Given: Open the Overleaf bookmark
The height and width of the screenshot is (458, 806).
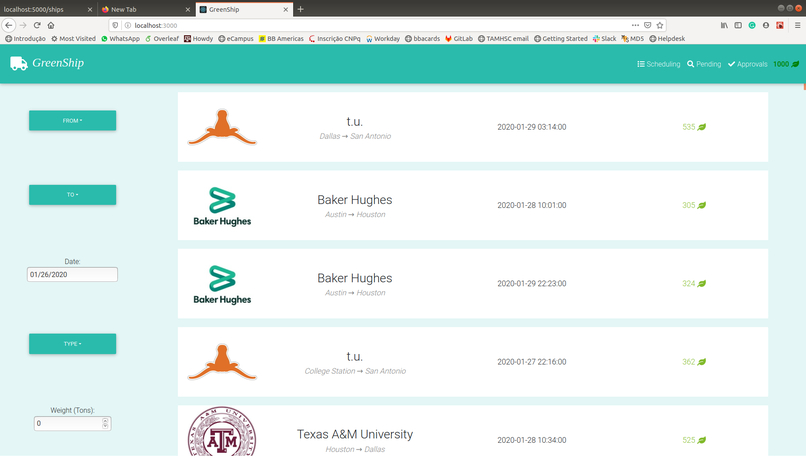Looking at the screenshot, I should point(162,39).
